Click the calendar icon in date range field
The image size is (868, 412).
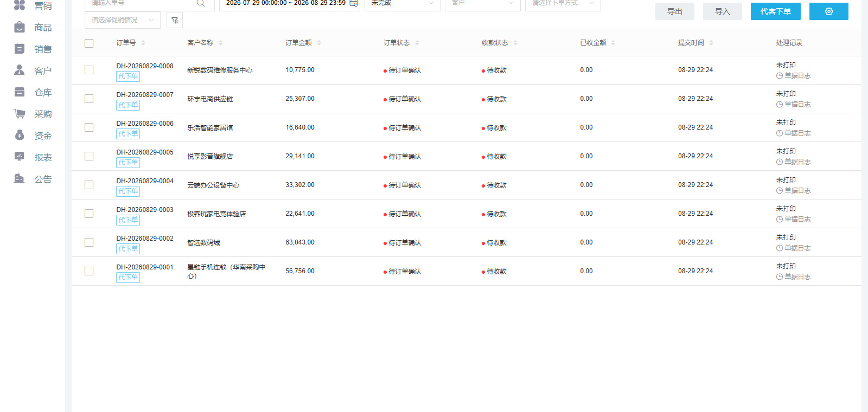(x=354, y=3)
